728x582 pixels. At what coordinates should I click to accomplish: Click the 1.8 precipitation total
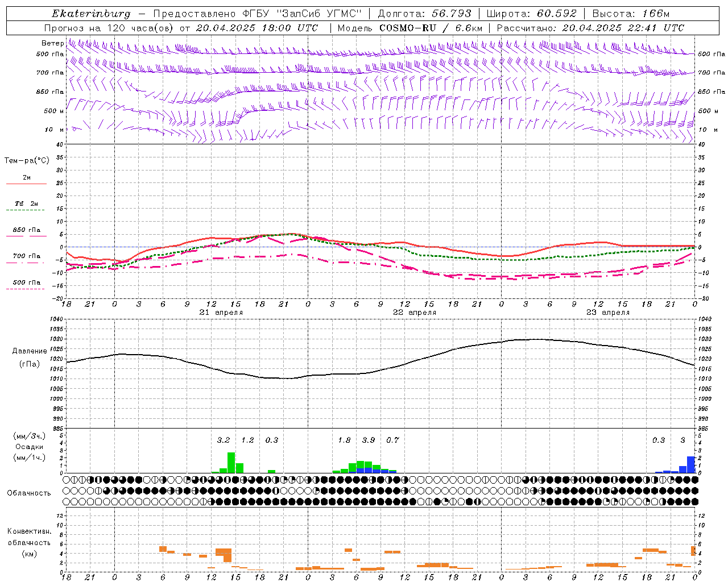pos(344,440)
